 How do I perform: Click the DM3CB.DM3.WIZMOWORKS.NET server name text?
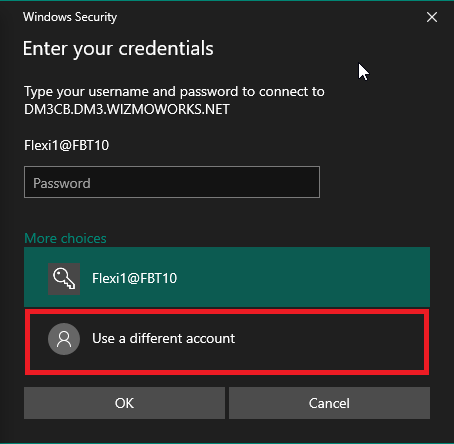pos(127,109)
